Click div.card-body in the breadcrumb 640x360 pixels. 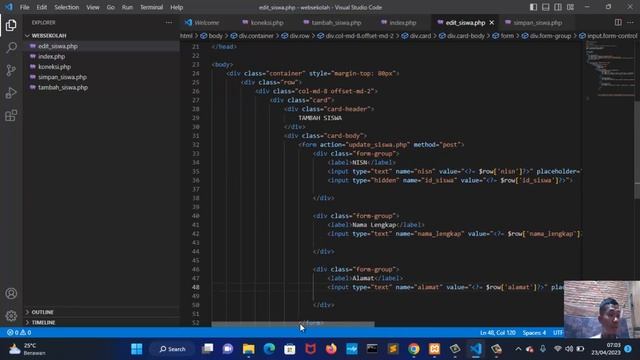click(462, 36)
